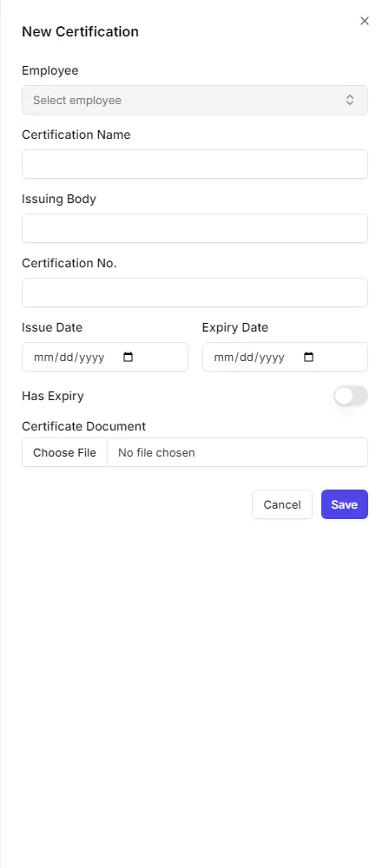The height and width of the screenshot is (868, 389).
Task: Click the Certificate Document label
Action: (83, 427)
